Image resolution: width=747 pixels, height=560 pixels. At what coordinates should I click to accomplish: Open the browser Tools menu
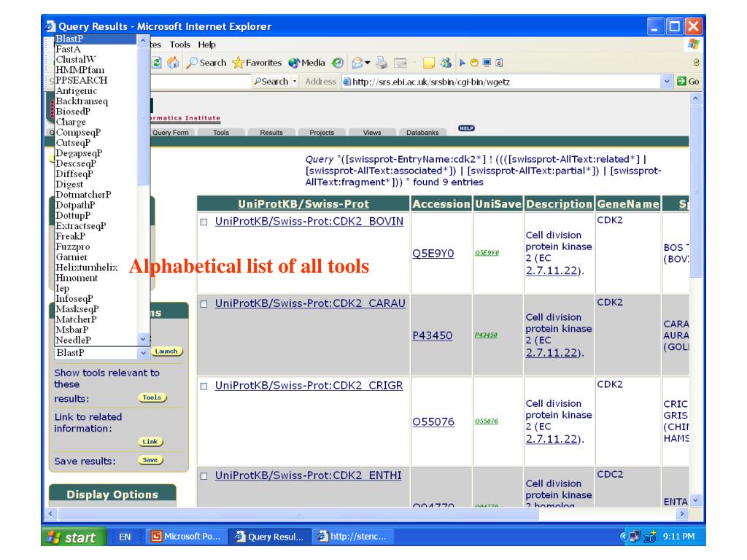tap(179, 44)
